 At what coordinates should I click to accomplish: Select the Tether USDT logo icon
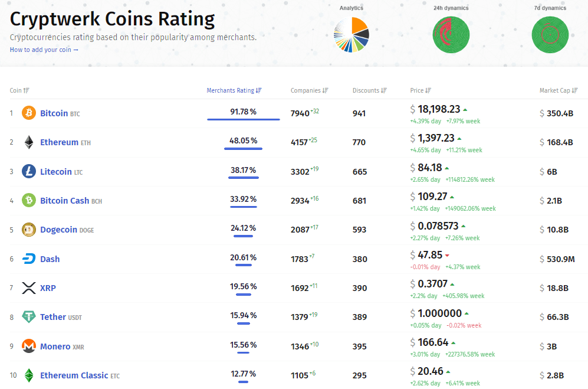click(x=28, y=316)
